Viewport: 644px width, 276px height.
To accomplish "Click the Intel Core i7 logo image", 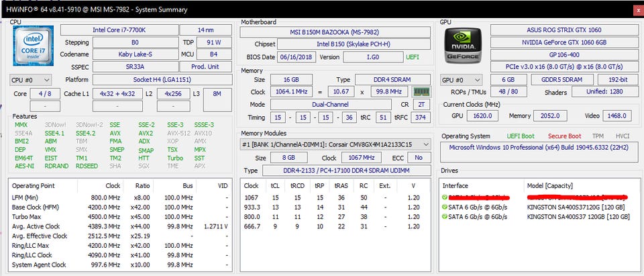I will (x=34, y=46).
